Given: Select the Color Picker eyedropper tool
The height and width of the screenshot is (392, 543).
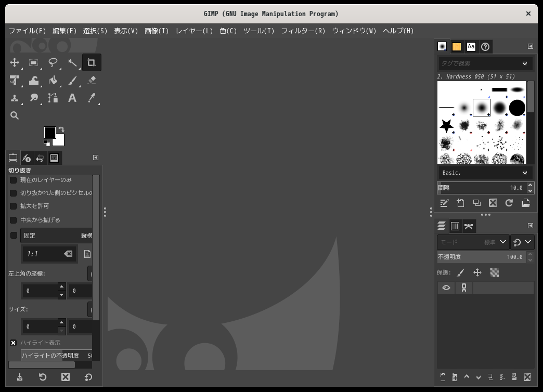Looking at the screenshot, I should 92,98.
